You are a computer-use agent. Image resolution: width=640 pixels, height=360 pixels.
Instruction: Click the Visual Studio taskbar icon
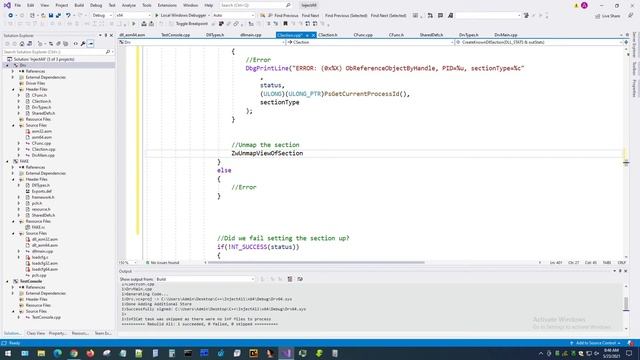click(286, 353)
